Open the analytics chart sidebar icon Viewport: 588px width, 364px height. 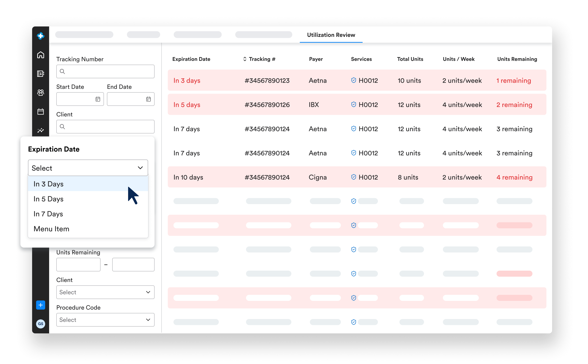tap(40, 130)
